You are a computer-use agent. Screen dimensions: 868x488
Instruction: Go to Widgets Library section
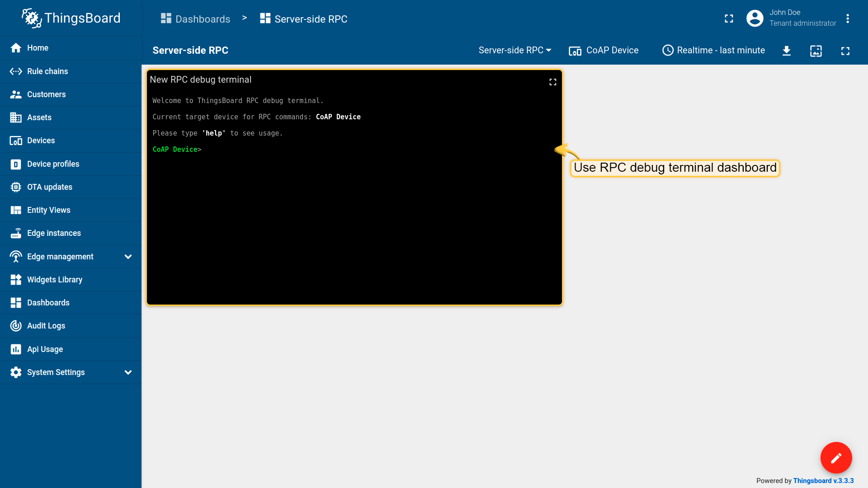[x=55, y=280]
